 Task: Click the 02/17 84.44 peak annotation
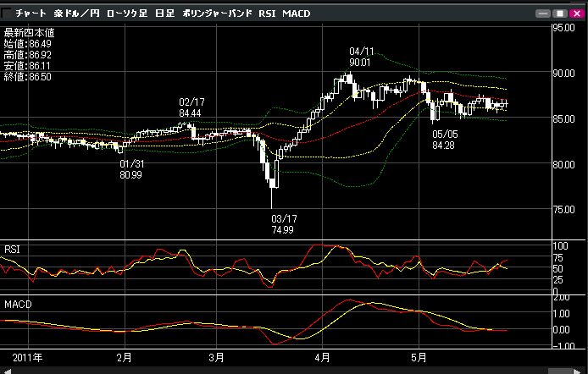point(190,107)
